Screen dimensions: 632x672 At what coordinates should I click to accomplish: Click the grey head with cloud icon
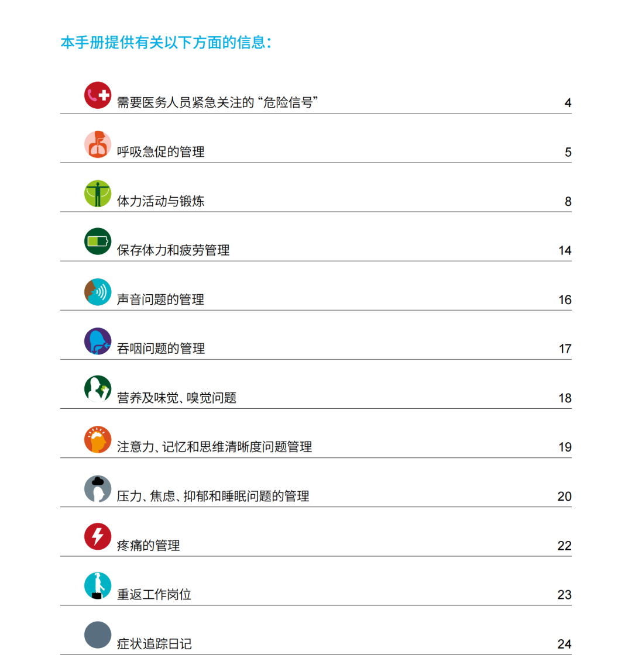click(97, 488)
